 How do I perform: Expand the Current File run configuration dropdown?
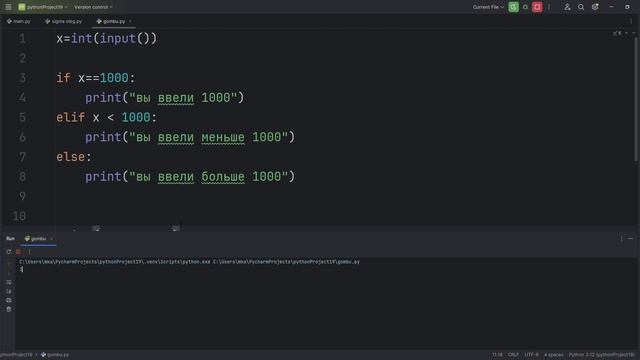point(488,7)
